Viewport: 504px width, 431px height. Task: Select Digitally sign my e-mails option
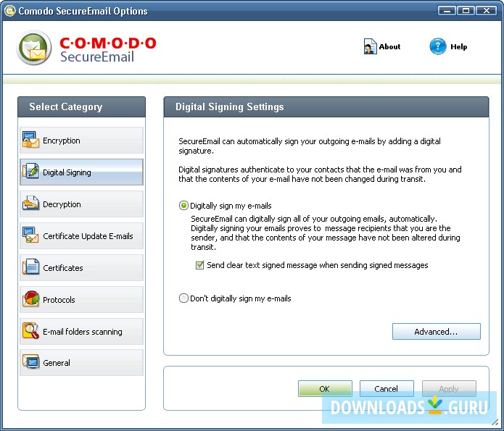click(183, 206)
